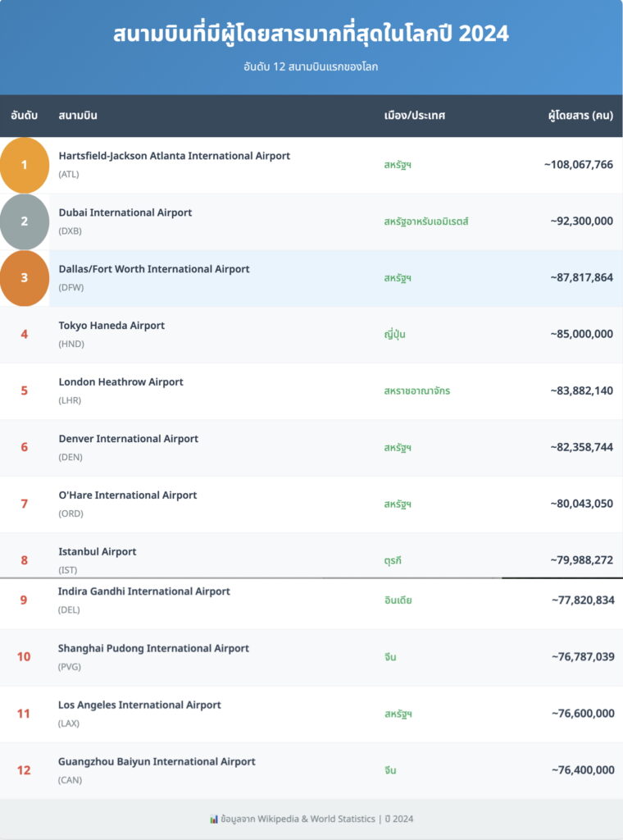Screen dimensions: 623x840
Task: Select the red rank number 12
Action: click(24, 770)
